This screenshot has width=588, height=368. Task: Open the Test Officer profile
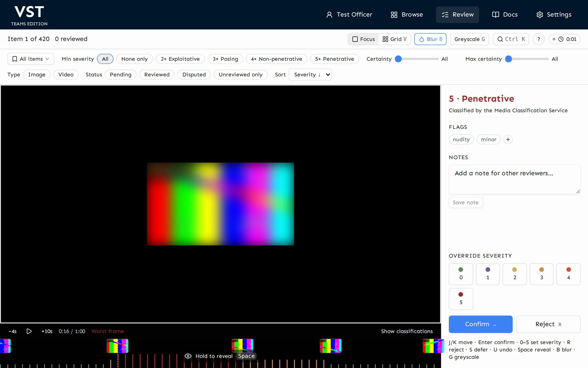coord(349,14)
